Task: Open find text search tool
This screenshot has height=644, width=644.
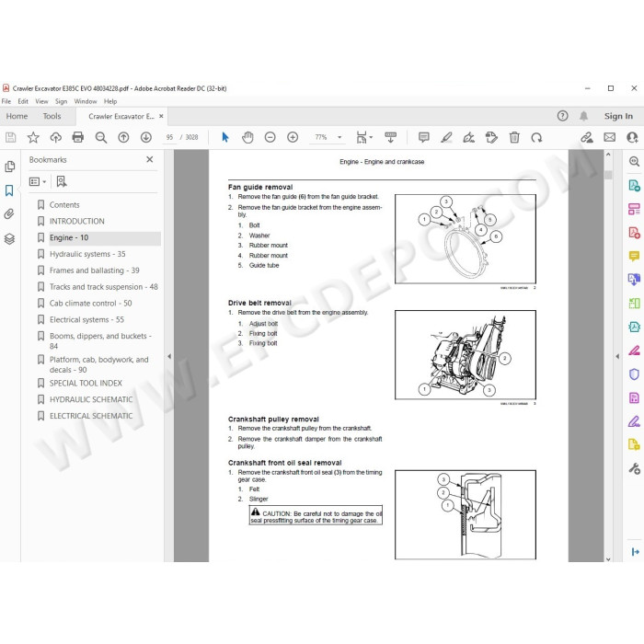Action: point(100,137)
